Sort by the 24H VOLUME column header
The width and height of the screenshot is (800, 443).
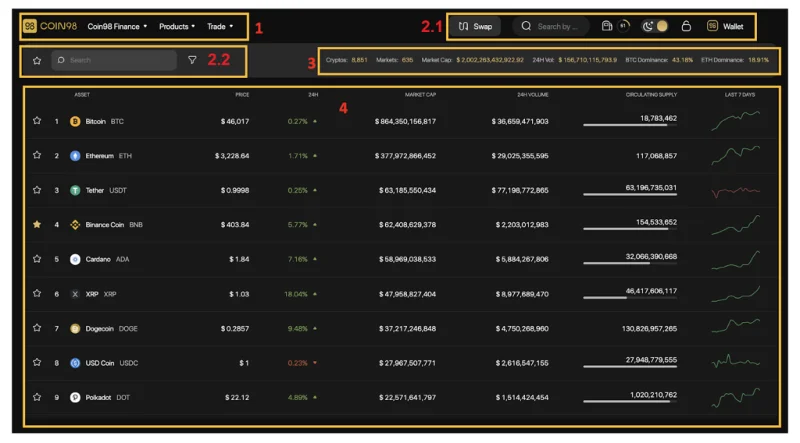[533, 94]
